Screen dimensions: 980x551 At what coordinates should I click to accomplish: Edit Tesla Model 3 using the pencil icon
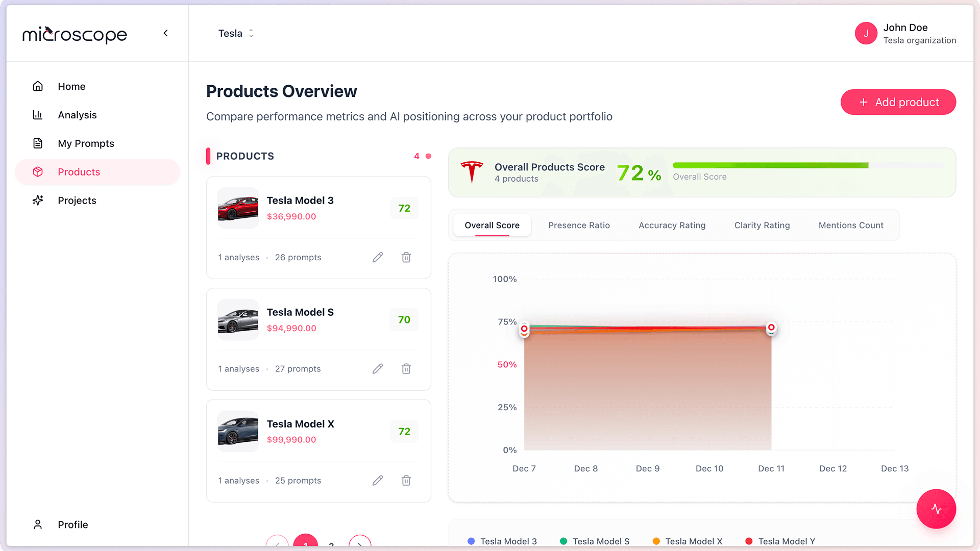[378, 257]
